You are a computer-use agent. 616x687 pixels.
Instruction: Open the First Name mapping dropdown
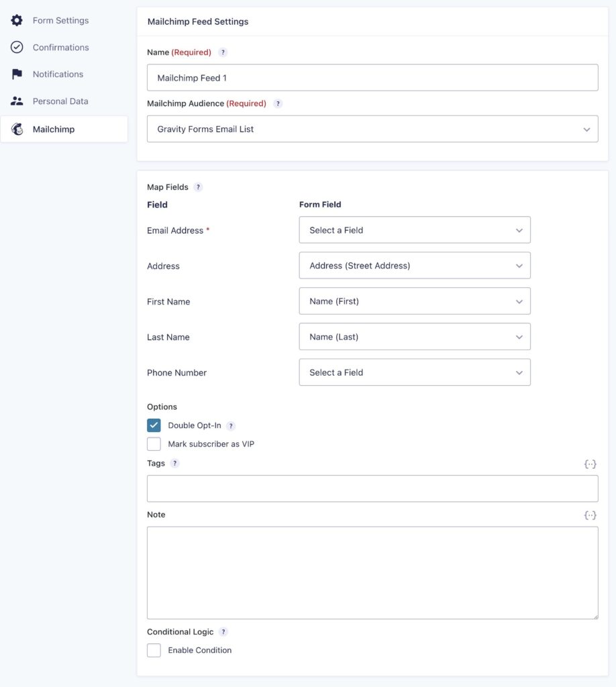tap(415, 301)
